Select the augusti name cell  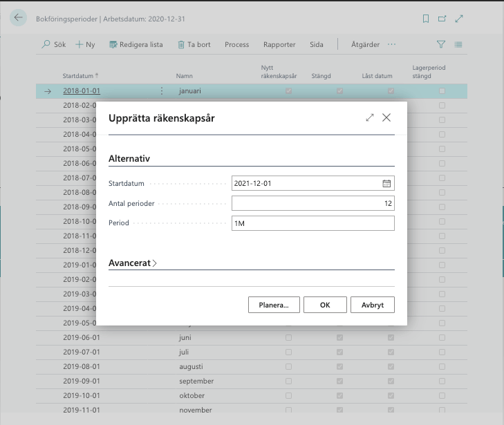pos(191,366)
